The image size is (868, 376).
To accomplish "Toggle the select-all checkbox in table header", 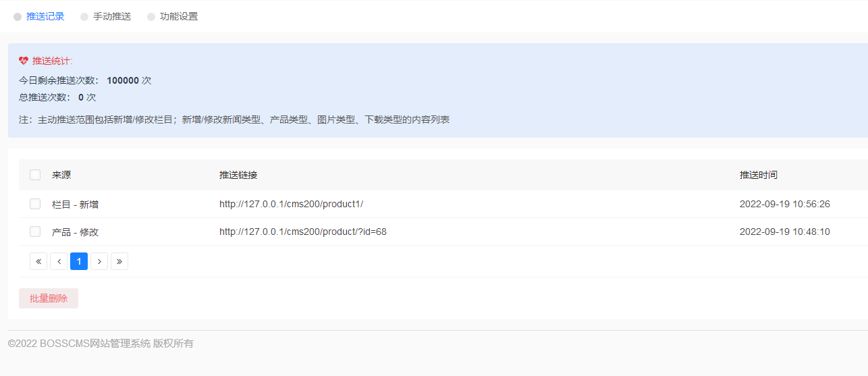I will 35,175.
